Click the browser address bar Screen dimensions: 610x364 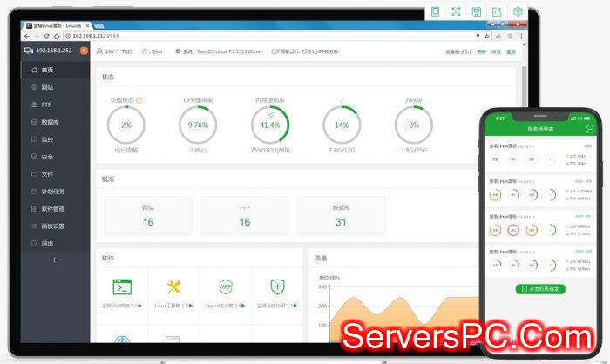point(261,37)
